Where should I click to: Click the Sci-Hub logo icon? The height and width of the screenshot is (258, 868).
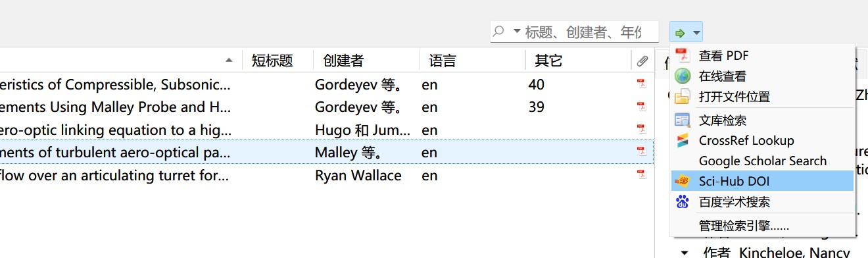[683, 181]
